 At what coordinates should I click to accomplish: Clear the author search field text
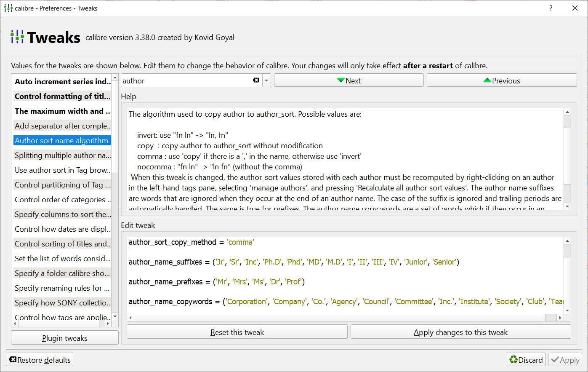(x=256, y=80)
